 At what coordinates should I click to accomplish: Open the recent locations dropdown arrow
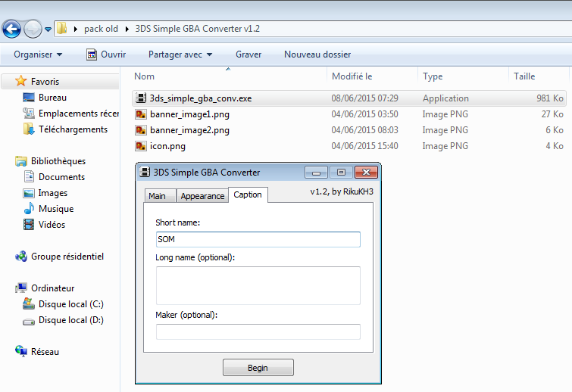click(48, 30)
